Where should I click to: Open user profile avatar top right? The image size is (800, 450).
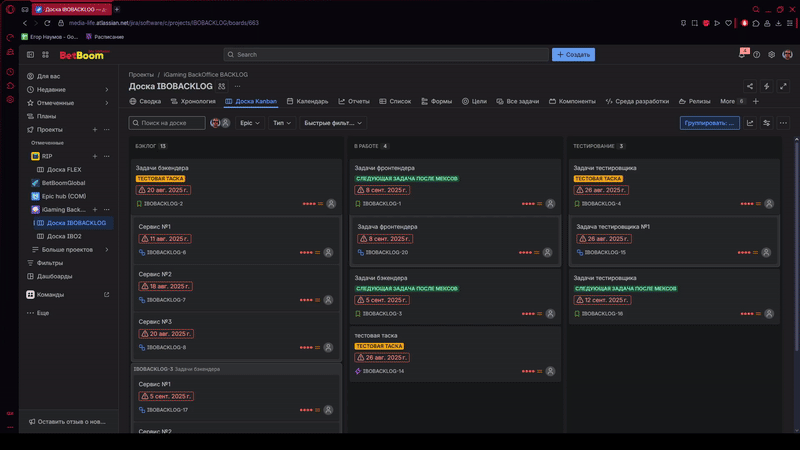click(x=787, y=55)
